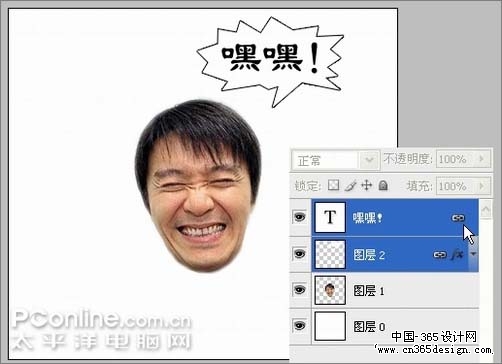Select the 图层 1 face thumbnail

click(x=330, y=290)
